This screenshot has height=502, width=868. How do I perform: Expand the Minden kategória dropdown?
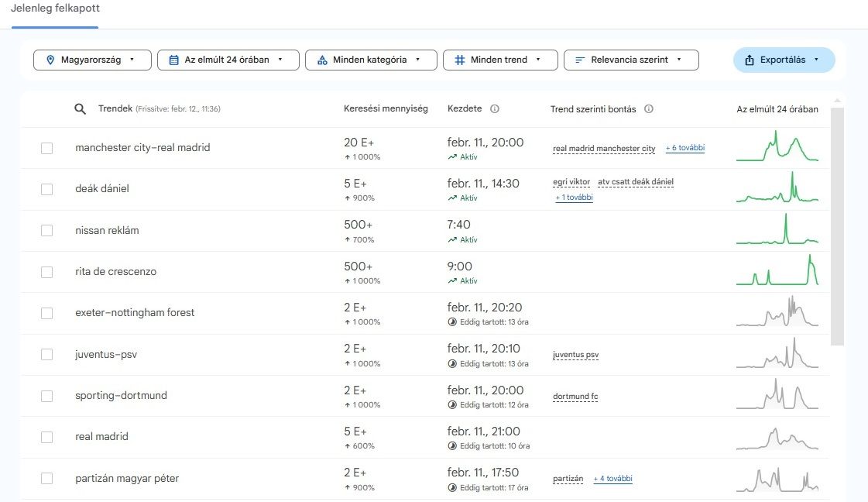pyautogui.click(x=371, y=60)
